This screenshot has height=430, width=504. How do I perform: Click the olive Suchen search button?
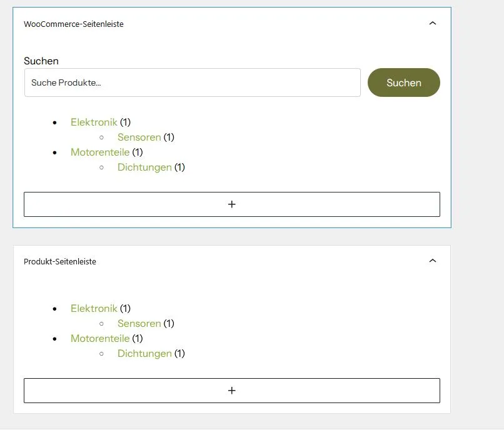tap(404, 82)
